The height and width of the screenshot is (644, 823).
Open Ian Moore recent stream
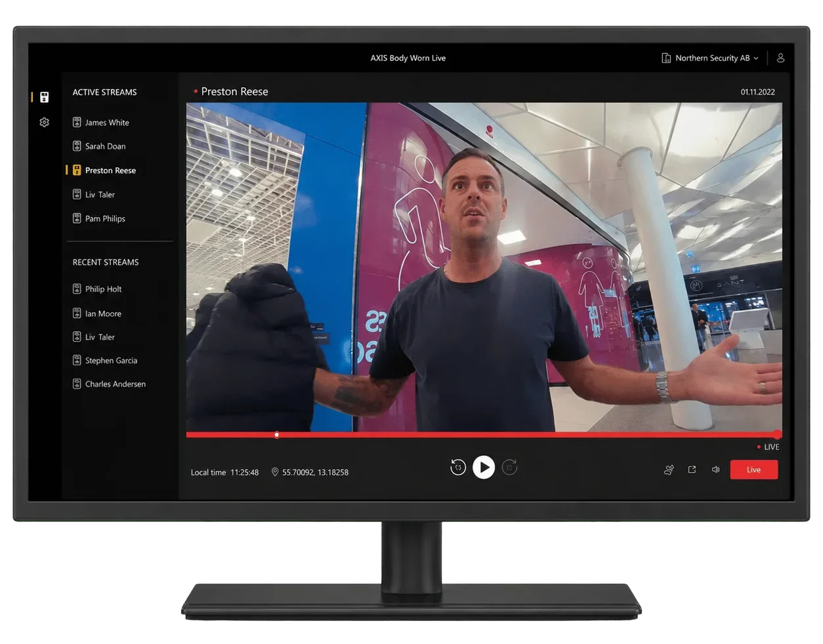(x=103, y=313)
